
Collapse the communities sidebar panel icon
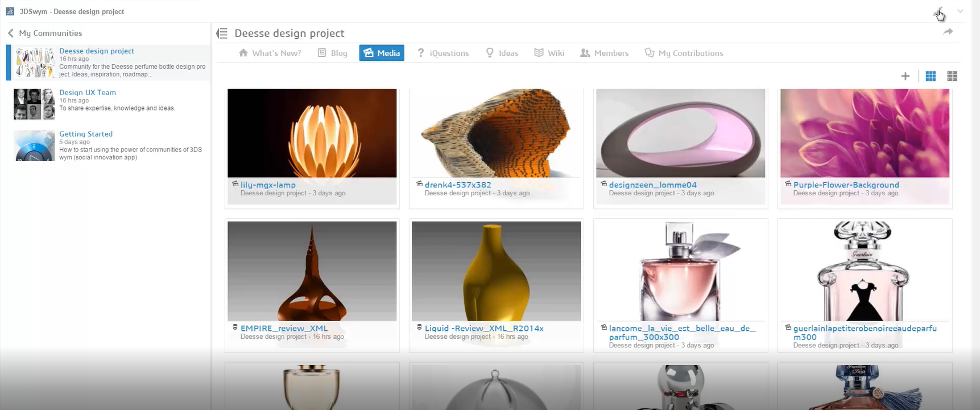pos(222,34)
